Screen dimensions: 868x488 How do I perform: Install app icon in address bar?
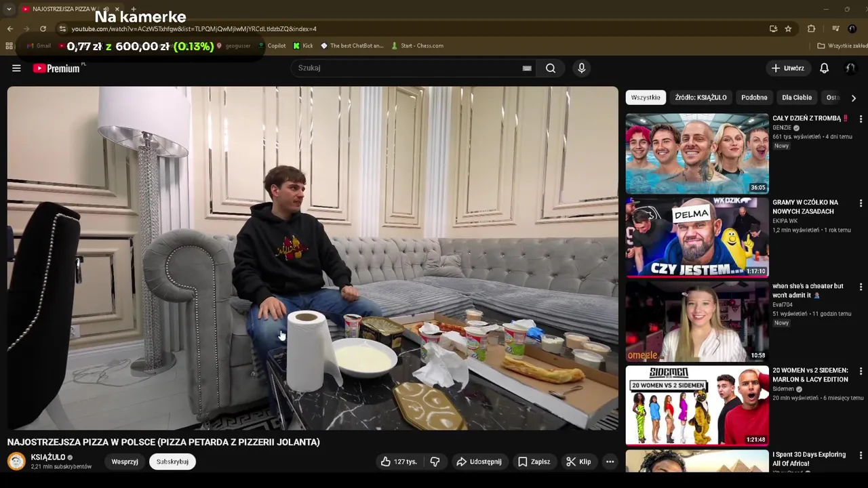point(773,28)
